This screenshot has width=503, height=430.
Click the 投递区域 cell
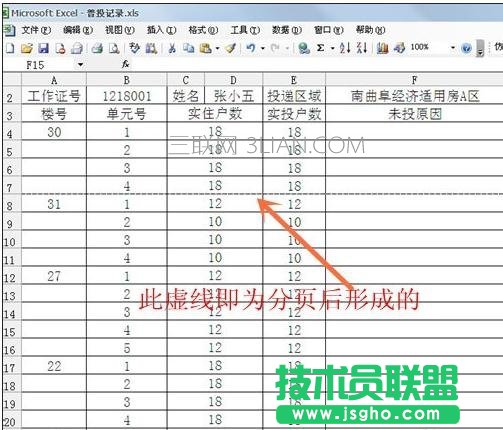[294, 96]
